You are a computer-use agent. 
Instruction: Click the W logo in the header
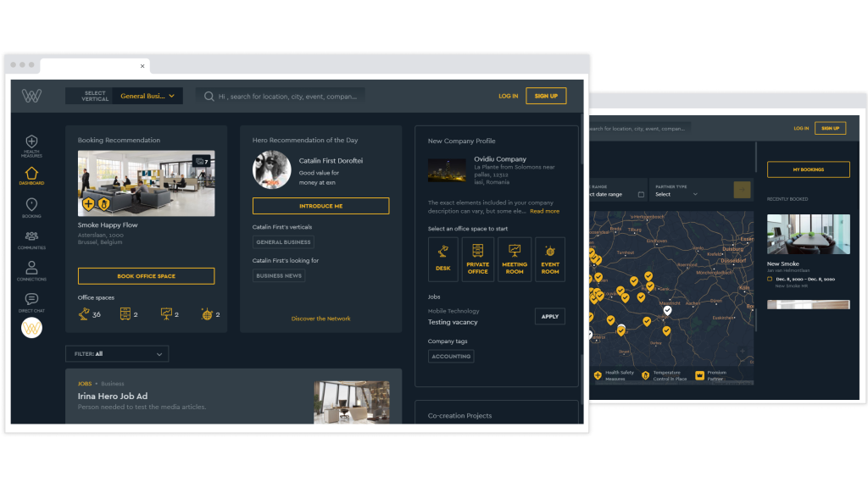(31, 96)
